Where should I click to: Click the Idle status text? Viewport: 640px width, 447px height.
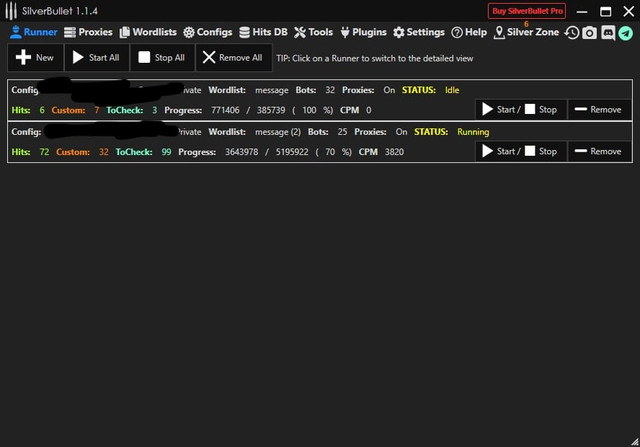(x=452, y=90)
